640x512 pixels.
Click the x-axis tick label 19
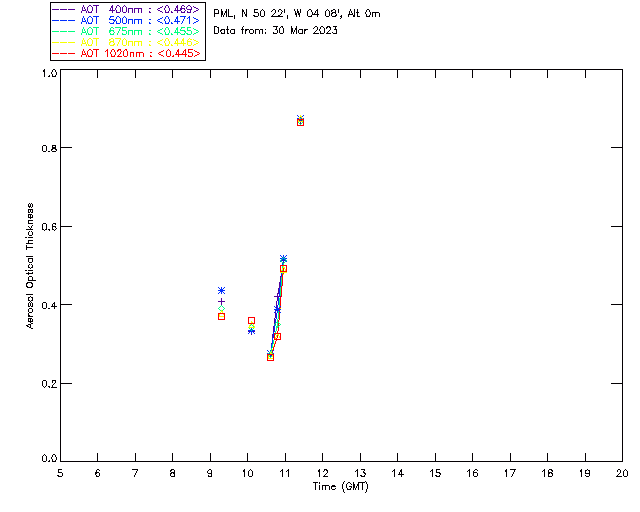pos(585,473)
